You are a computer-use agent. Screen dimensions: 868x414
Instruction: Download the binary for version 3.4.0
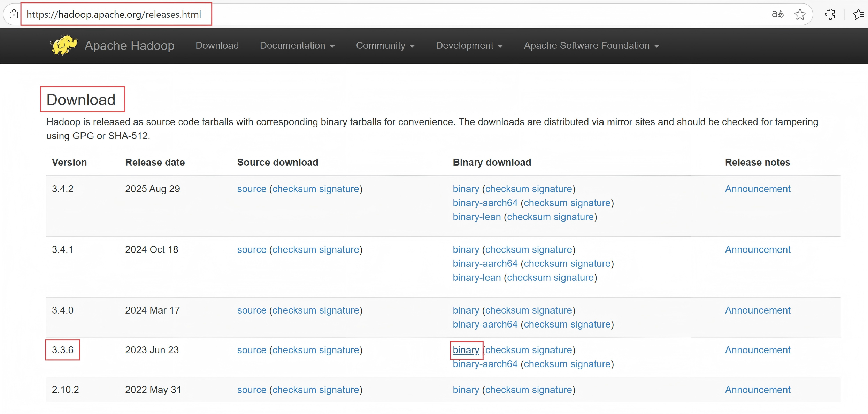click(x=466, y=310)
